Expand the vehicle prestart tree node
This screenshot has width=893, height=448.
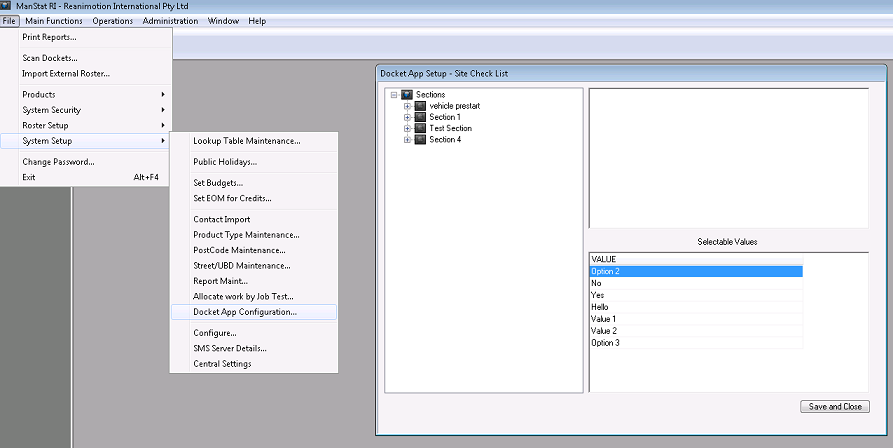point(408,105)
